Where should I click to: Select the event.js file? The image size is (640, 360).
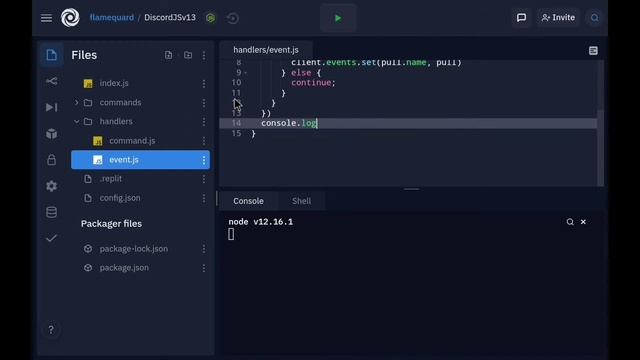coord(140,160)
